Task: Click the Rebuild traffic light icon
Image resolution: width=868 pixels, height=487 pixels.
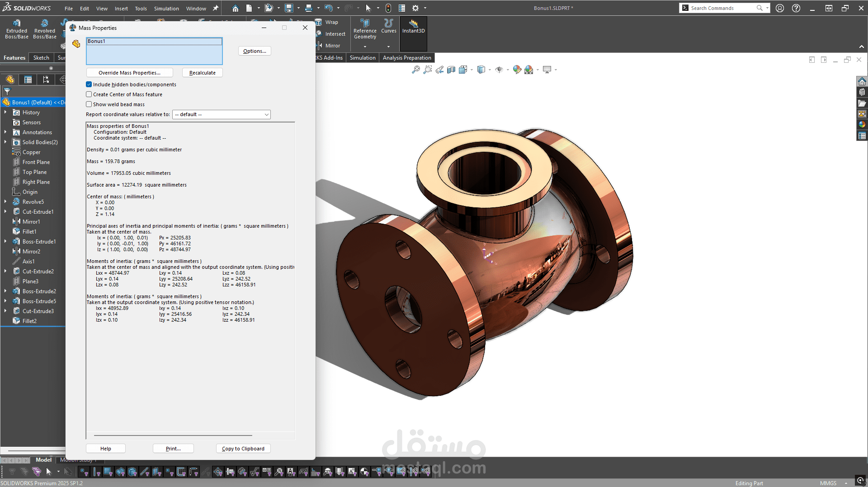Action: [388, 8]
